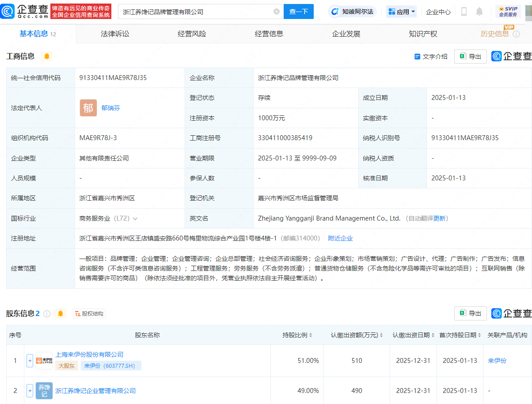532x404 pixels.
Task: Open the 来伊份 related product link
Action: (497, 361)
